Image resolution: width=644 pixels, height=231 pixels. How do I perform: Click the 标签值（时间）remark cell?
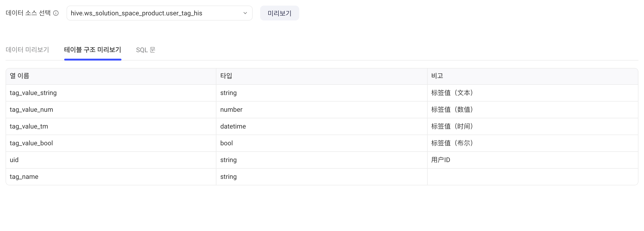[533, 126]
